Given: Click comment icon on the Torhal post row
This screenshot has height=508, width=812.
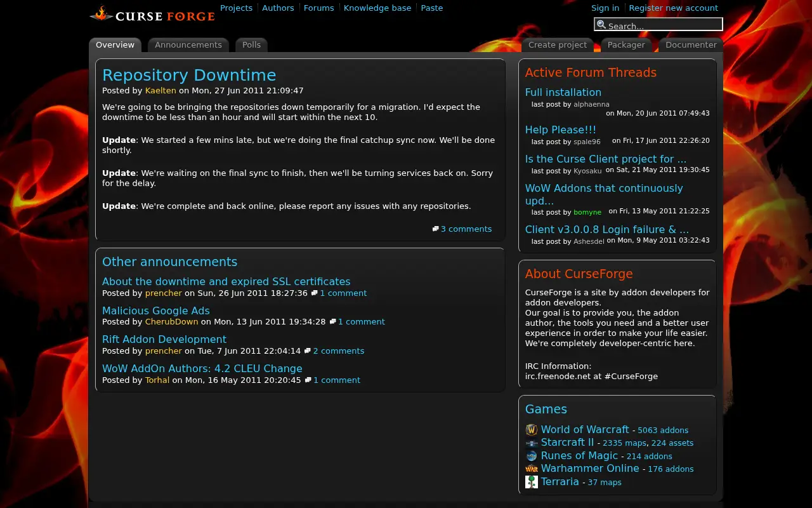Looking at the screenshot, I should [x=308, y=380].
